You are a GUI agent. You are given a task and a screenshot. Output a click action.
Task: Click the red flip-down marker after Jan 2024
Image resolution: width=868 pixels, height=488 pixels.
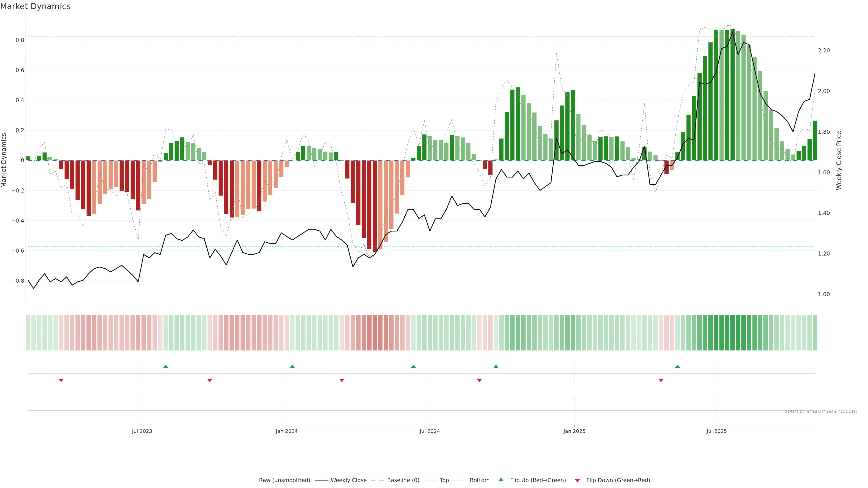click(342, 380)
